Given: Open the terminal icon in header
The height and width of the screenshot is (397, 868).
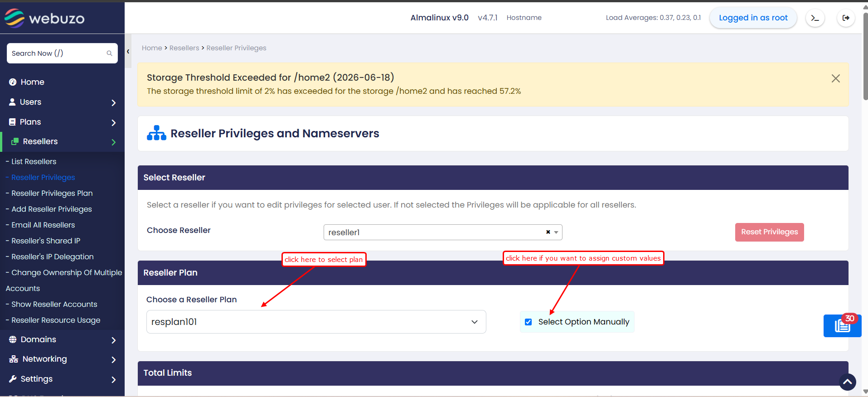Looking at the screenshot, I should point(815,18).
